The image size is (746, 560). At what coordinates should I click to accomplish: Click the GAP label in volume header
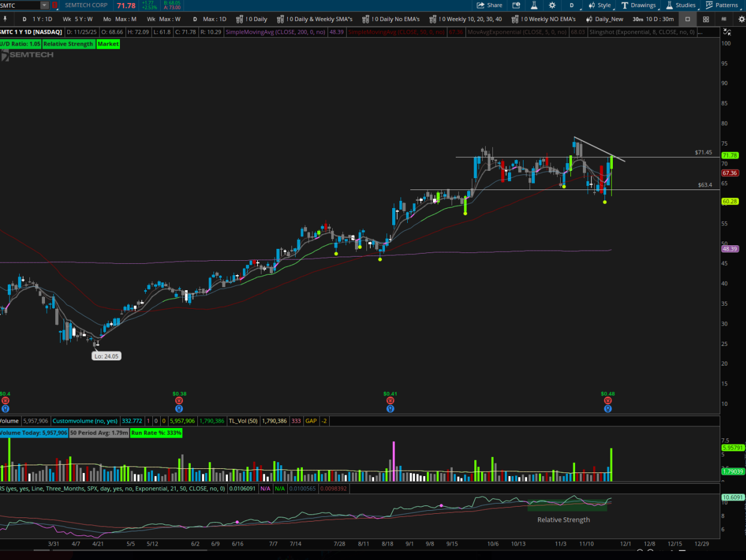pos(311,421)
